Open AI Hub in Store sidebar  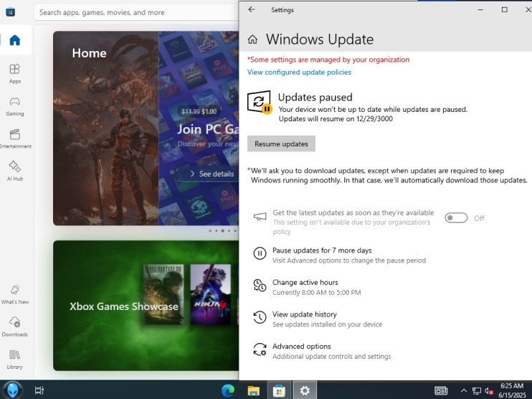coord(15,171)
